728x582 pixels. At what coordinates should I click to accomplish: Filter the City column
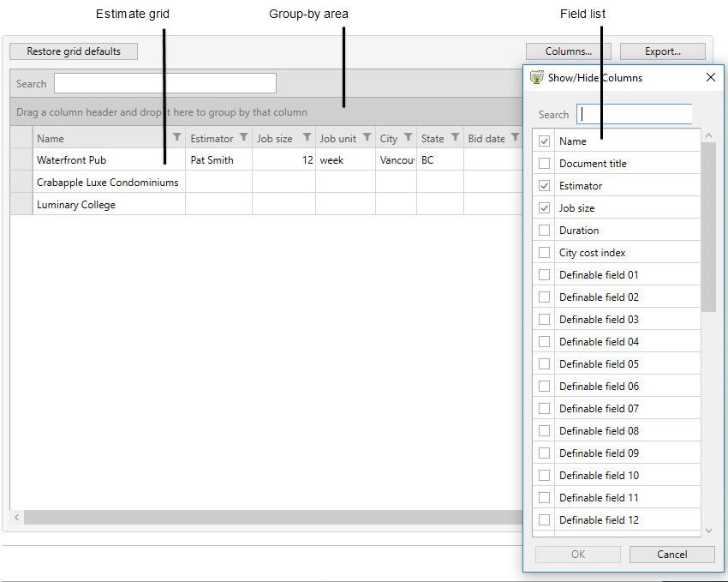pyautogui.click(x=408, y=137)
